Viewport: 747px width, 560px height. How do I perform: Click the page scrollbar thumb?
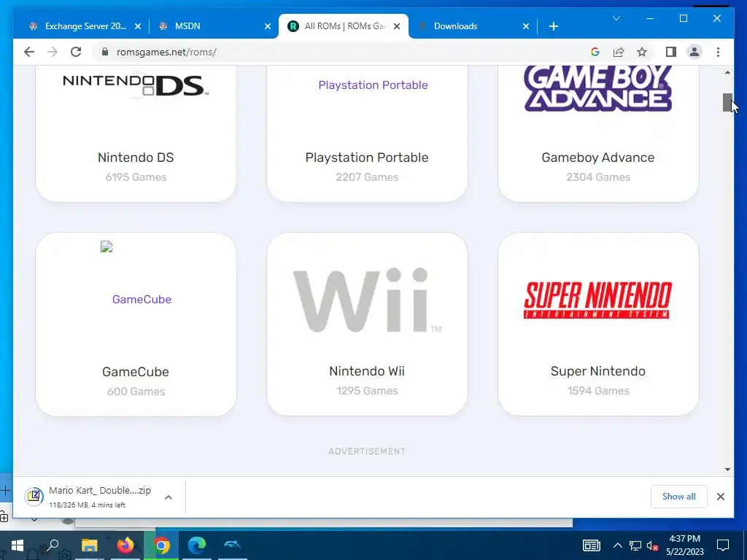(727, 102)
